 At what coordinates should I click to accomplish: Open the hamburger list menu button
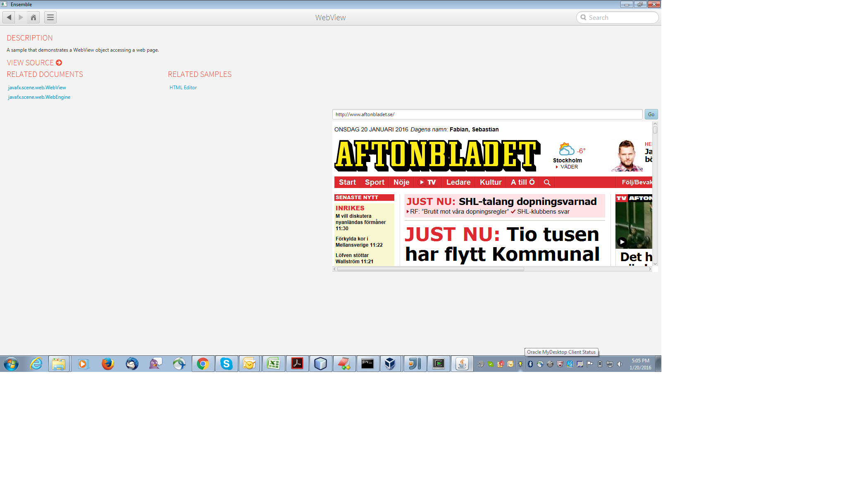tap(50, 17)
